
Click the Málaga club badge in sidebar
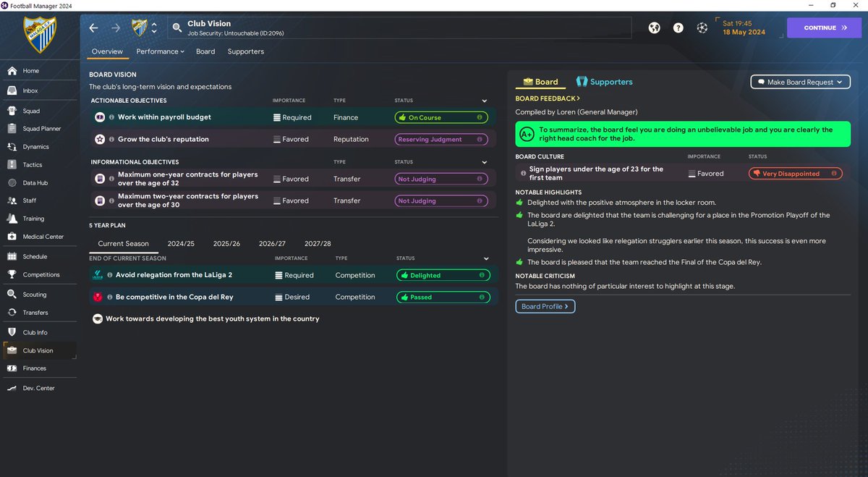click(x=40, y=35)
